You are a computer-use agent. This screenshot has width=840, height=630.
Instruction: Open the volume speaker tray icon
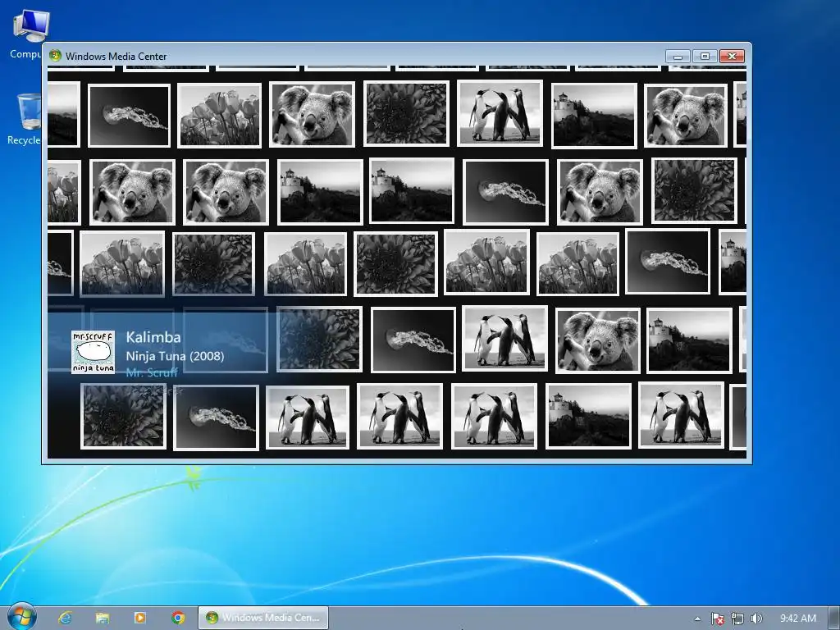pyautogui.click(x=756, y=619)
